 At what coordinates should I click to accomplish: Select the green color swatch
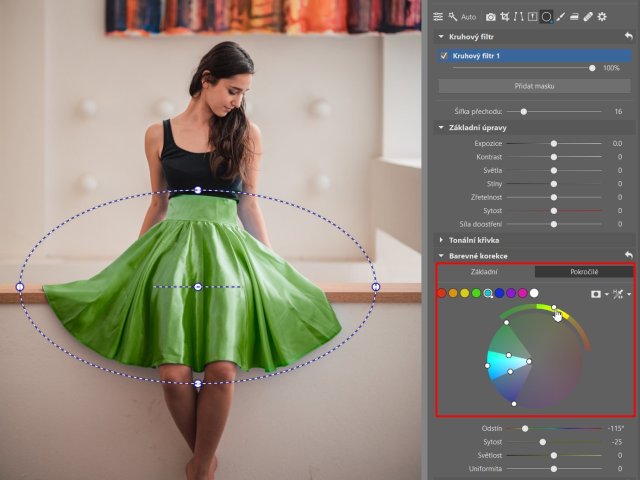click(x=476, y=293)
